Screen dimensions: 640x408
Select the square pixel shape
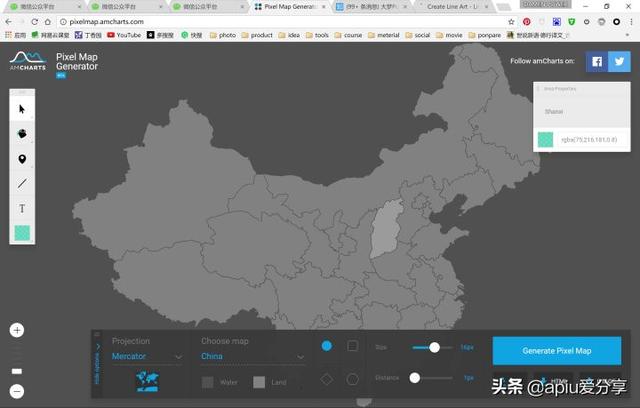pos(353,346)
